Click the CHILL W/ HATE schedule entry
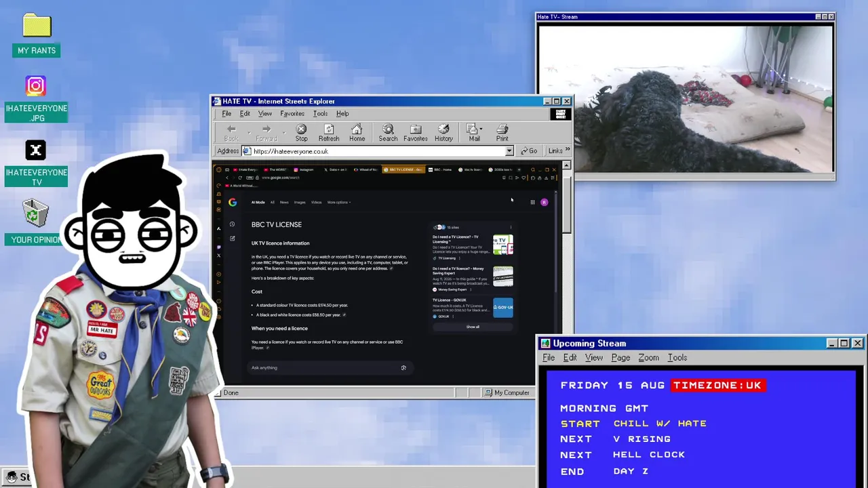This screenshot has width=868, height=488. point(660,424)
